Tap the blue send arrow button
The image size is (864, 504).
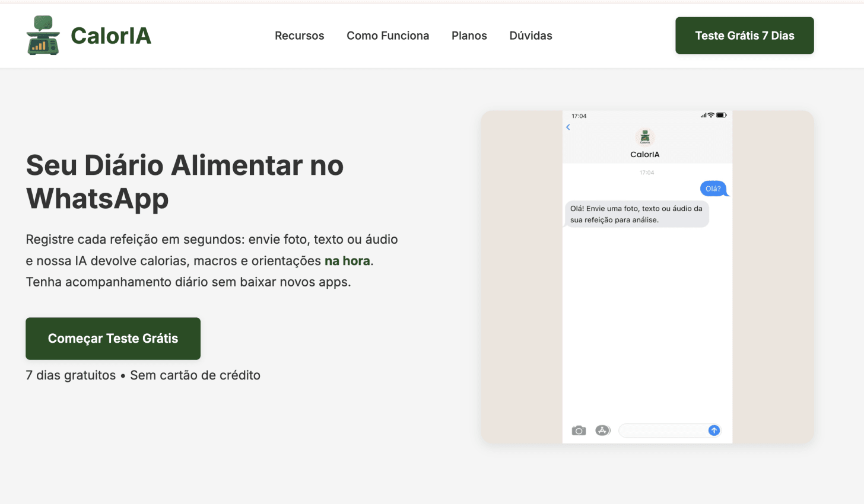[714, 430]
